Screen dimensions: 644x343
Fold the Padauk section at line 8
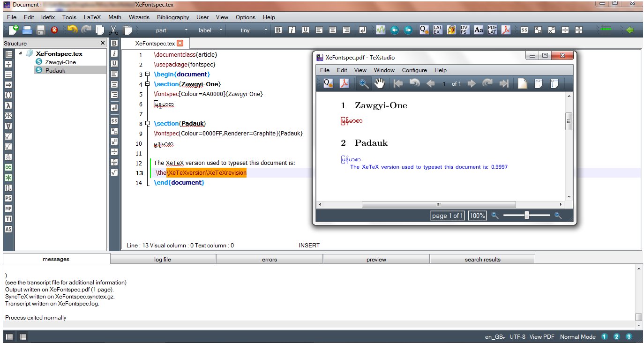(147, 124)
